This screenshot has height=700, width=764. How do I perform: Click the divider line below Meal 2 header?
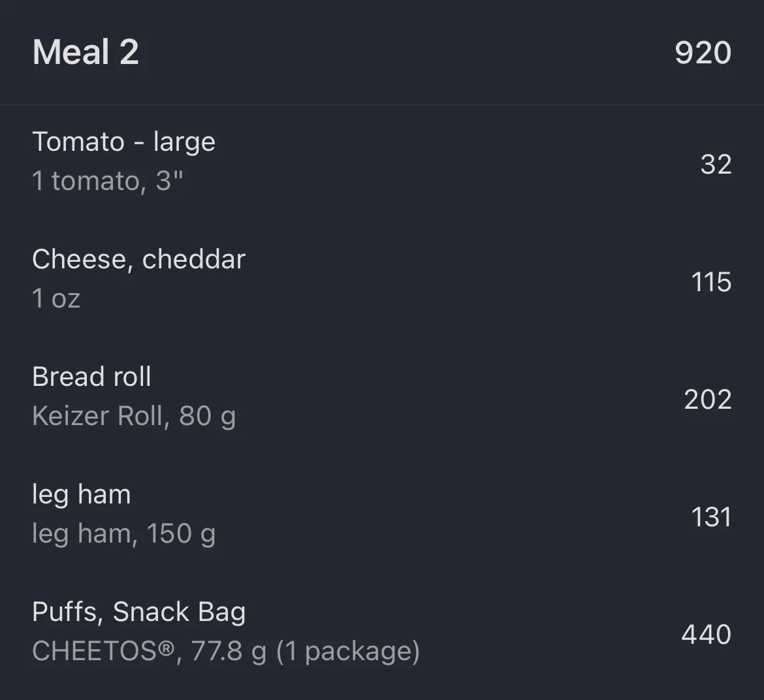coord(382,104)
